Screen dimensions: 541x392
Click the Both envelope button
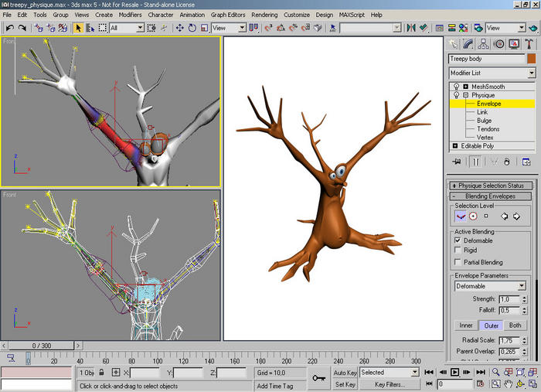coord(516,326)
